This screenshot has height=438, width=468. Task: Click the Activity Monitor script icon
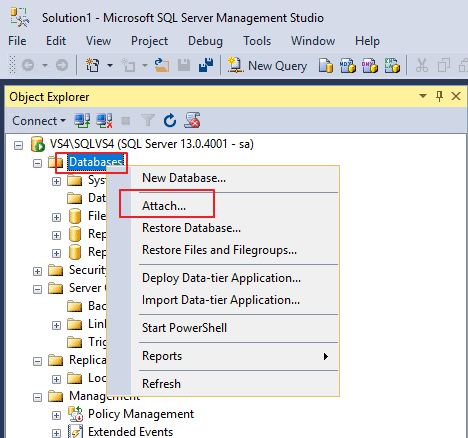point(192,120)
